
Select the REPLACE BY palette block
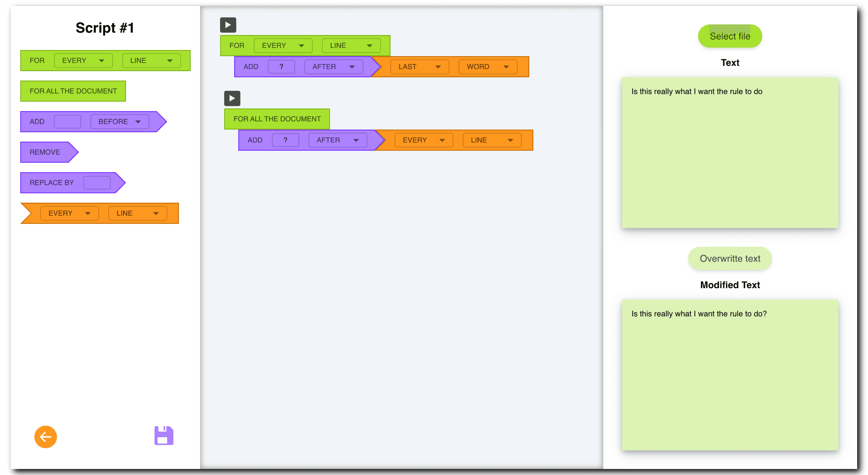[x=73, y=183]
